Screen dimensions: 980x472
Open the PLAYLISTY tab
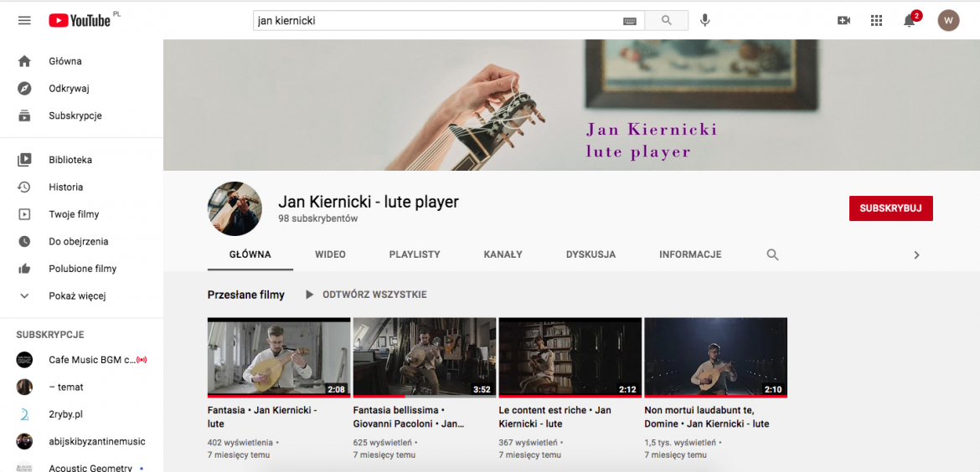pyautogui.click(x=415, y=254)
